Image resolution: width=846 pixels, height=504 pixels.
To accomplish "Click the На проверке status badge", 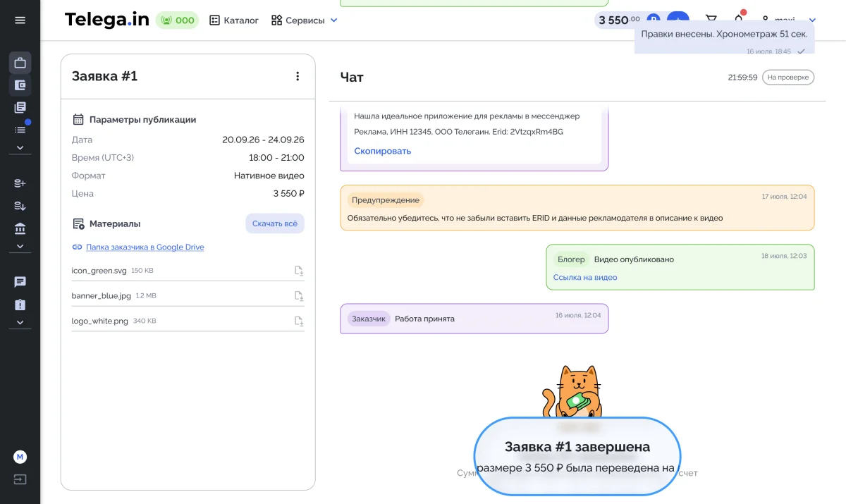I will tap(788, 78).
